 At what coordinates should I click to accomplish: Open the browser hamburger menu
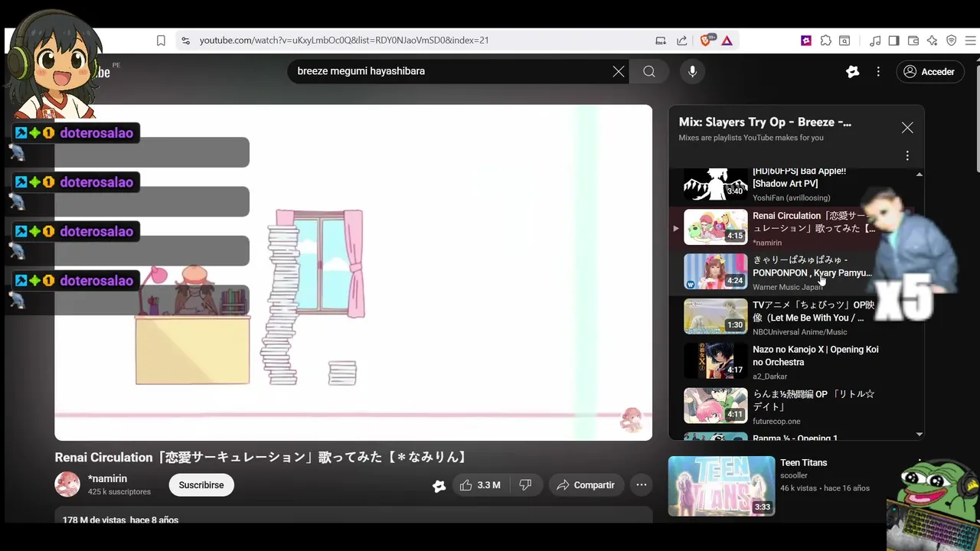(x=971, y=41)
